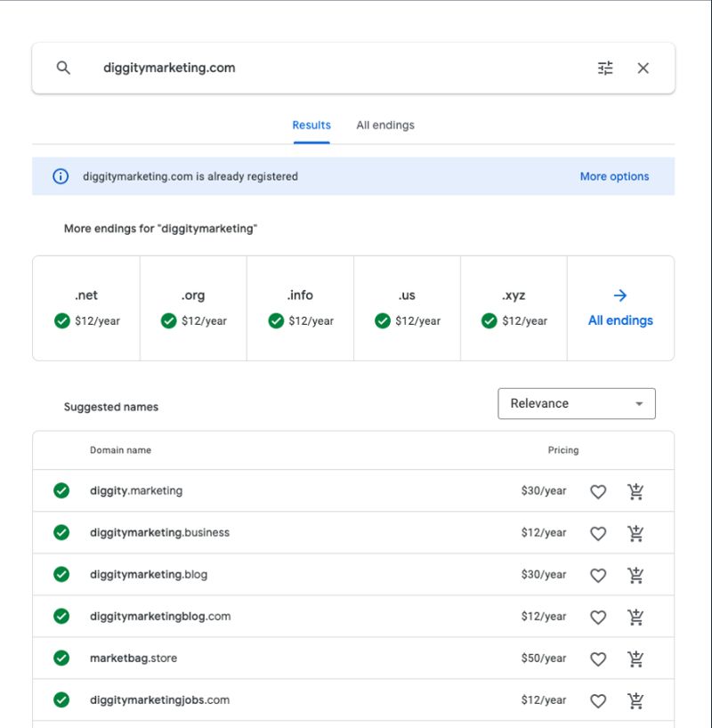
Task: Open the search filter settings icon
Action: pyautogui.click(x=605, y=68)
